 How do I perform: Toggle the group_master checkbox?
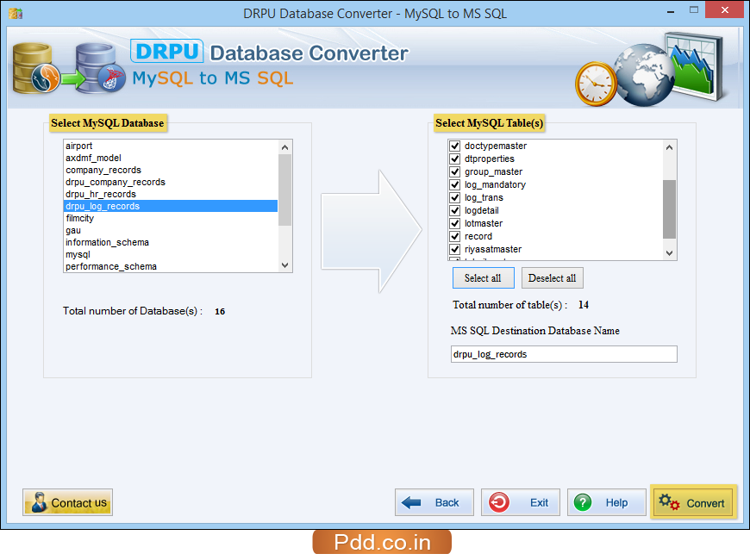pyautogui.click(x=455, y=171)
